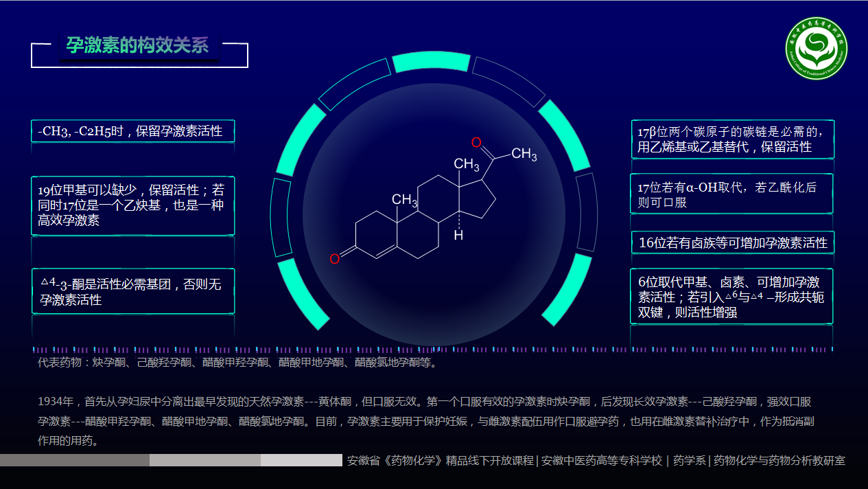Open the 17位α-OH取代 text box
The width and height of the screenshot is (868, 489).
point(731,193)
